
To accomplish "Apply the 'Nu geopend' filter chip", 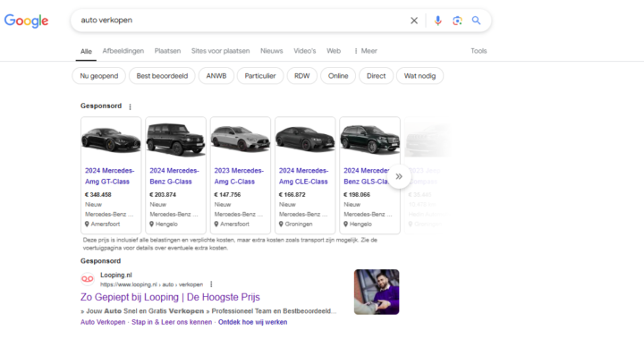I will 99,76.
